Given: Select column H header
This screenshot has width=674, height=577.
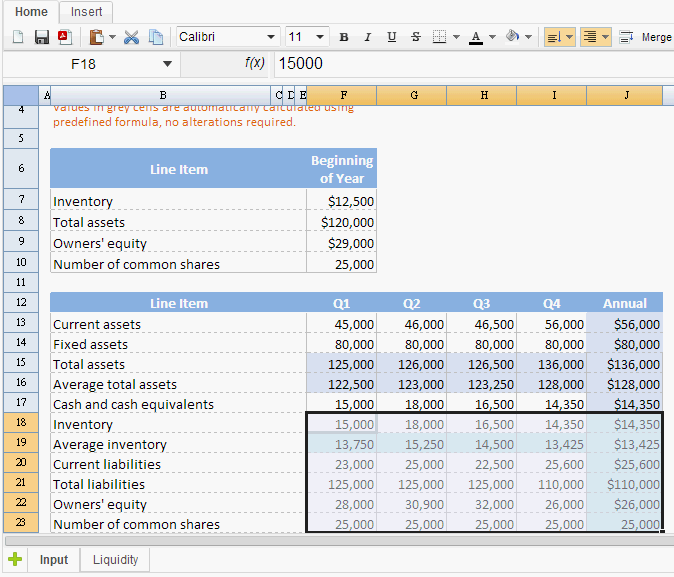Looking at the screenshot, I should coord(482,95).
